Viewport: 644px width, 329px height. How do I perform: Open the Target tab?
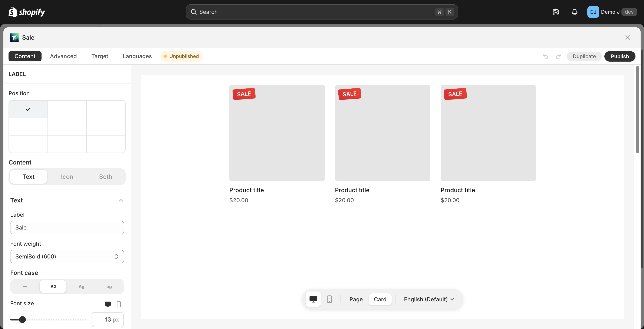pos(99,56)
